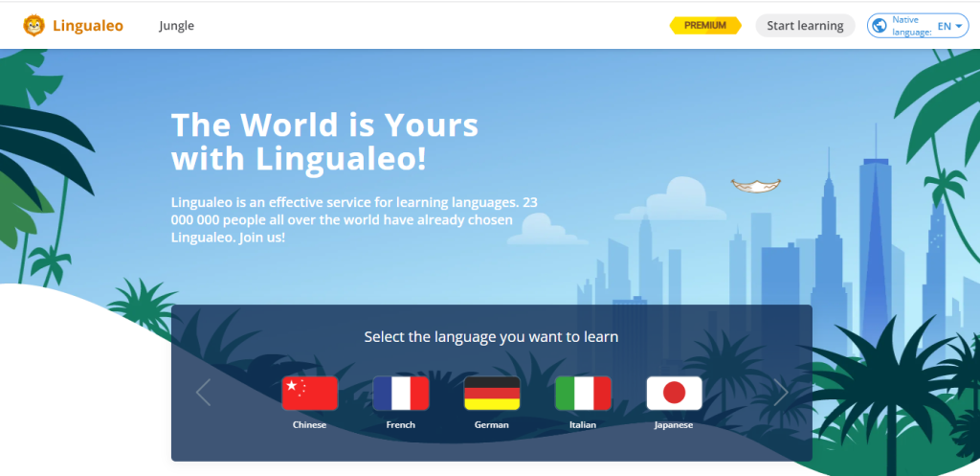Image resolution: width=980 pixels, height=476 pixels.
Task: Click the "Select the language you want to learn" heading
Action: tap(491, 337)
